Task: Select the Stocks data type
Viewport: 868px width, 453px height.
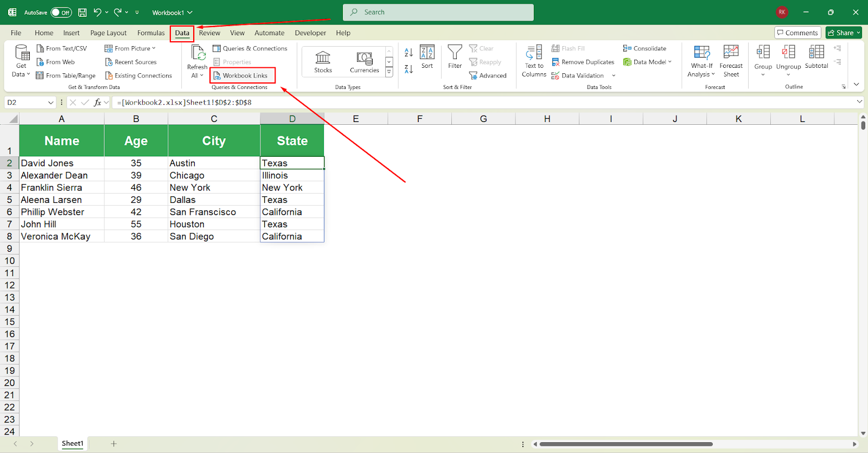Action: click(323, 61)
